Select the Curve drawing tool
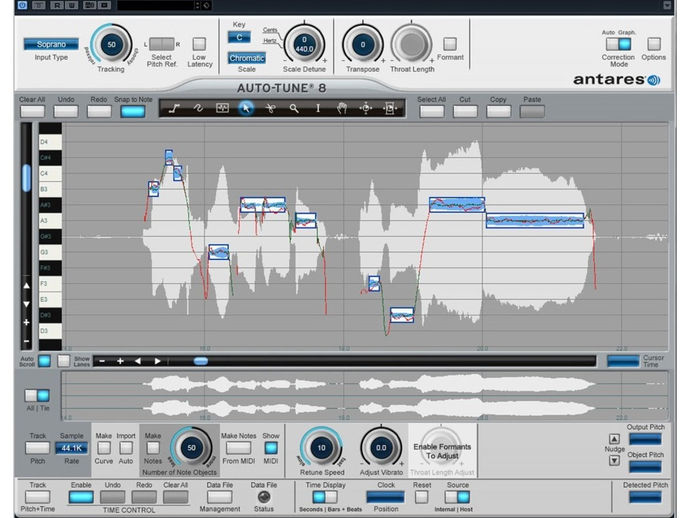 point(198,108)
